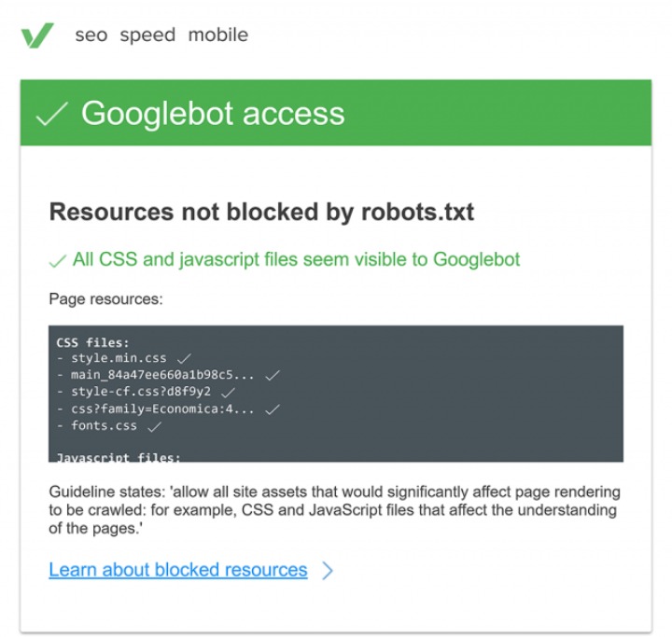This screenshot has width=672, height=637.
Task: Click the Googlebot access heading
Action: tap(213, 114)
